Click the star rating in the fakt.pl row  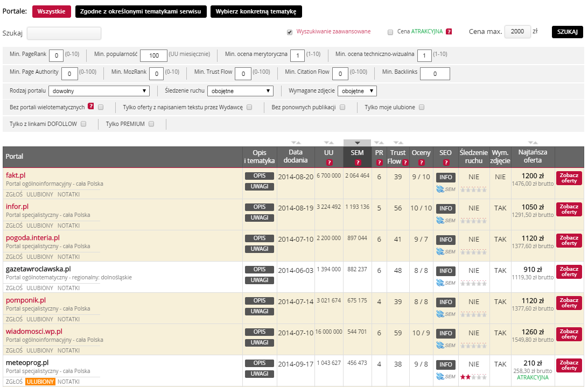[x=474, y=189]
